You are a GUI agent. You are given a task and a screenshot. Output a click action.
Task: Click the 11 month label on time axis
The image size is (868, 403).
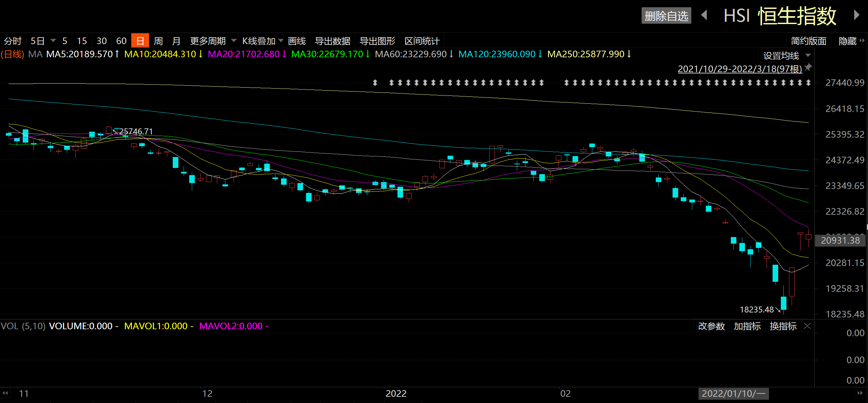coord(24,393)
